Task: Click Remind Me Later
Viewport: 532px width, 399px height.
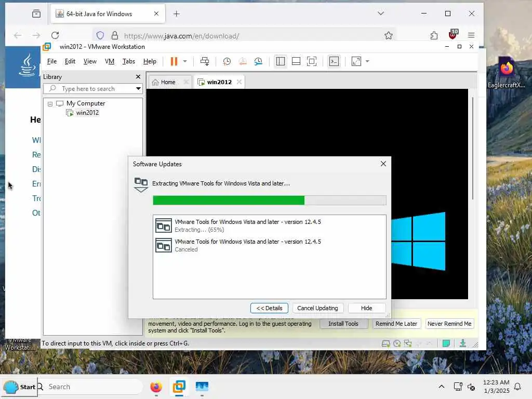Action: pos(396,324)
